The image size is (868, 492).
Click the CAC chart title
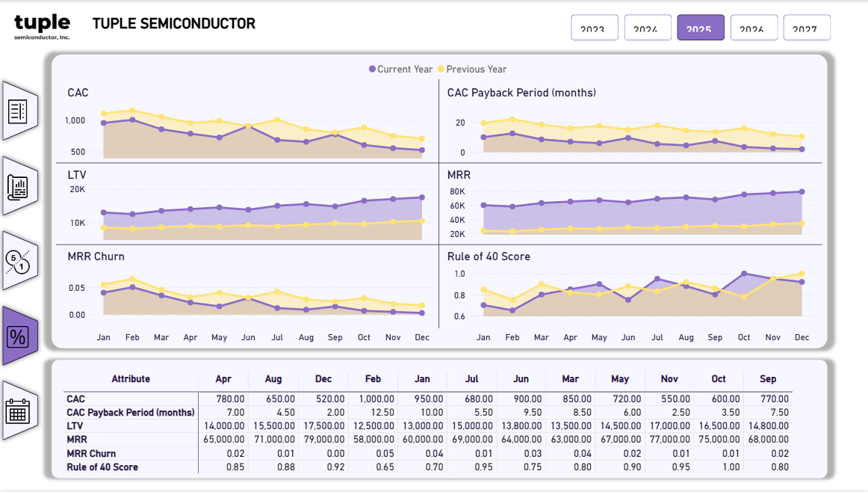(x=78, y=93)
